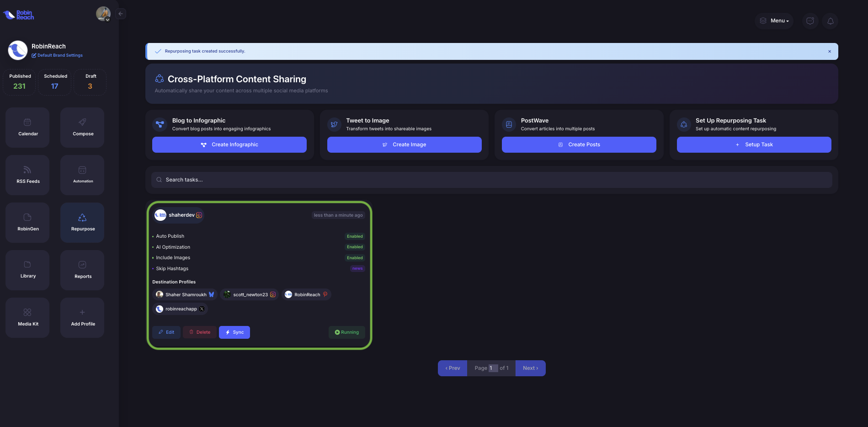Click the 'Cross-Platform Content Sharing' heading
This screenshot has height=427, width=868.
tap(237, 79)
